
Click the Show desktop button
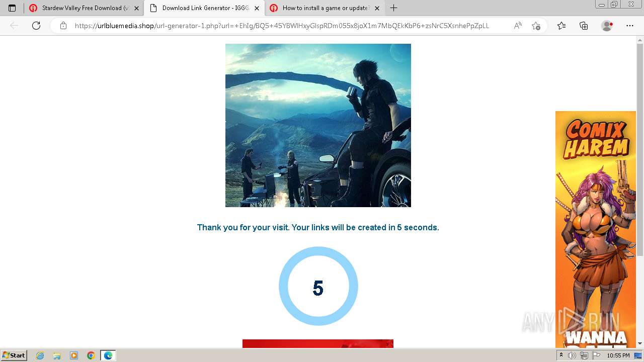tap(639, 355)
